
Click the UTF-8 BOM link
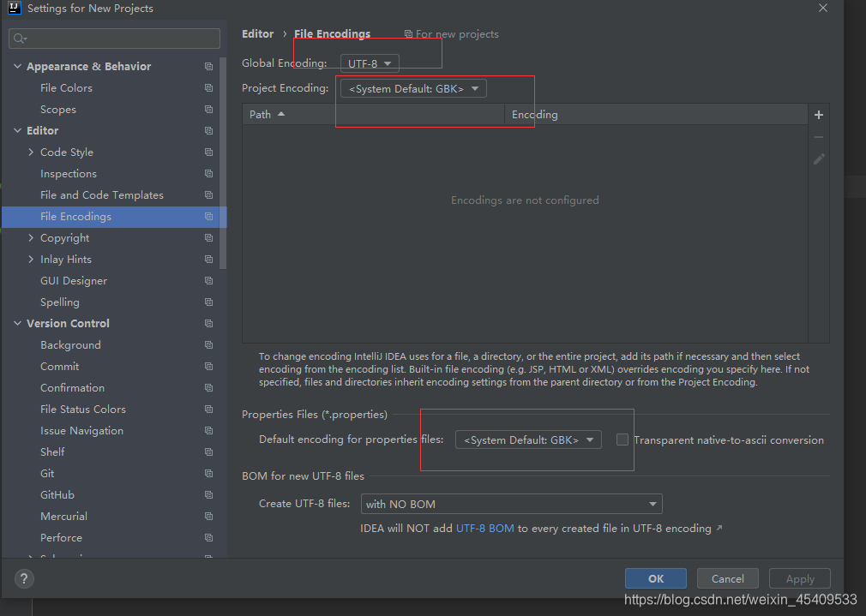[x=485, y=529]
